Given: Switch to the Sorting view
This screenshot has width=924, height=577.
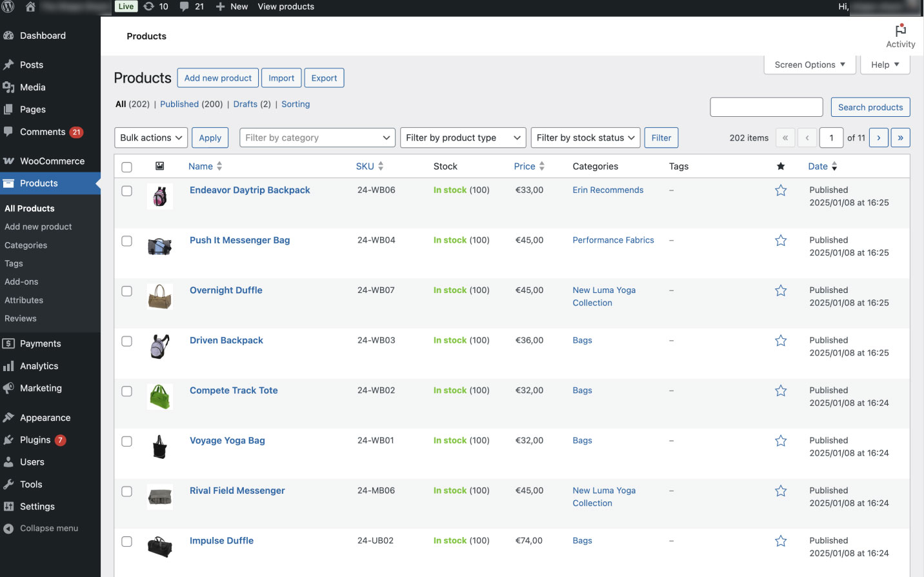Looking at the screenshot, I should [x=296, y=104].
